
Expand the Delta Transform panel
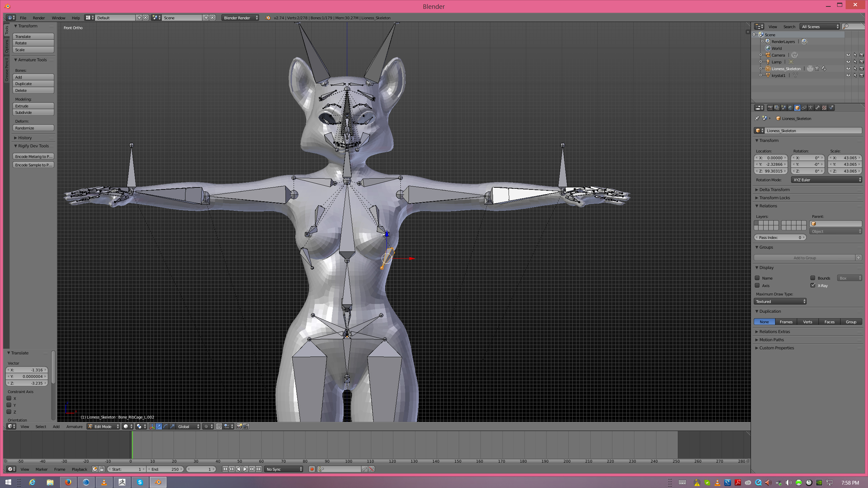pos(774,189)
